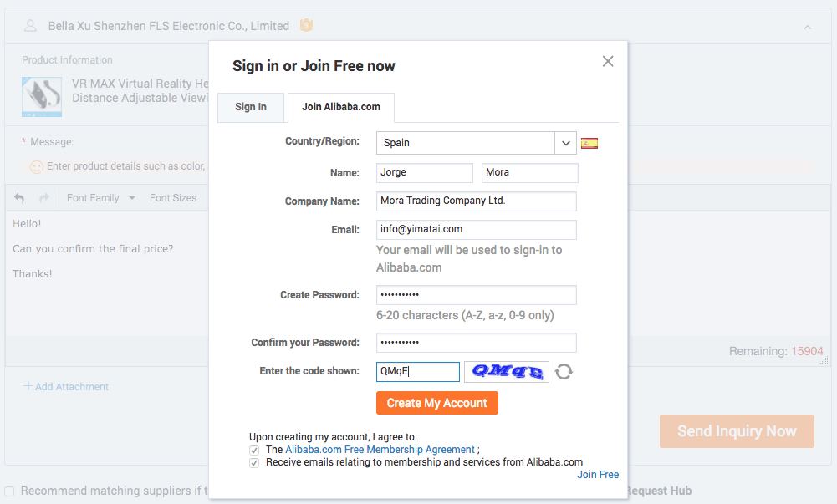
Task: Enable Recommend matching suppliers checkbox
Action: point(9,491)
